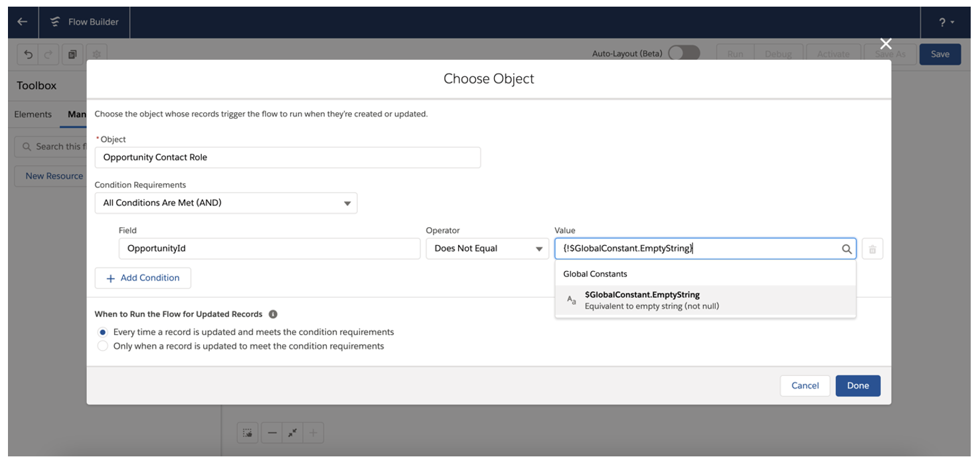Click the Object input field
The image size is (980, 469).
pyautogui.click(x=287, y=157)
